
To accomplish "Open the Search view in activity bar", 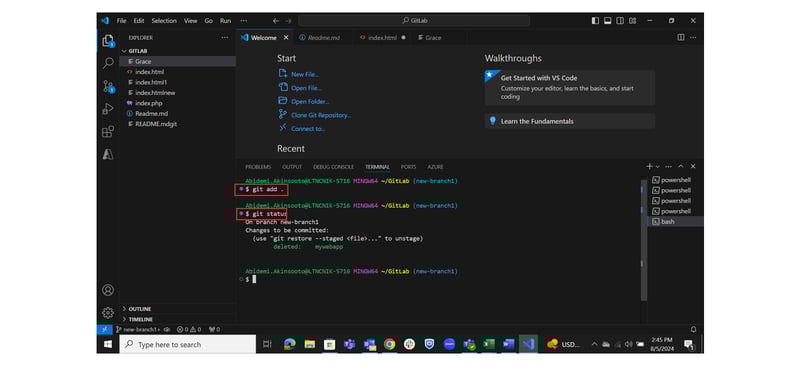I will coord(108,63).
